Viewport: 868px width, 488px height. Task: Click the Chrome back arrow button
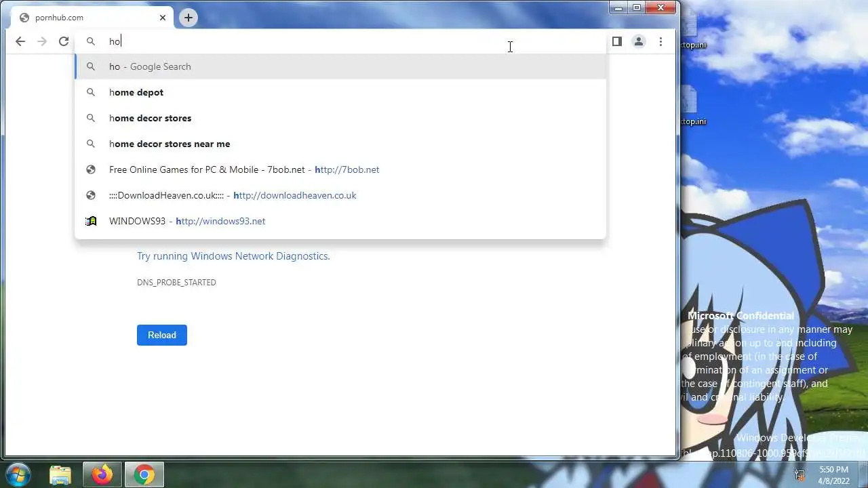tap(20, 41)
